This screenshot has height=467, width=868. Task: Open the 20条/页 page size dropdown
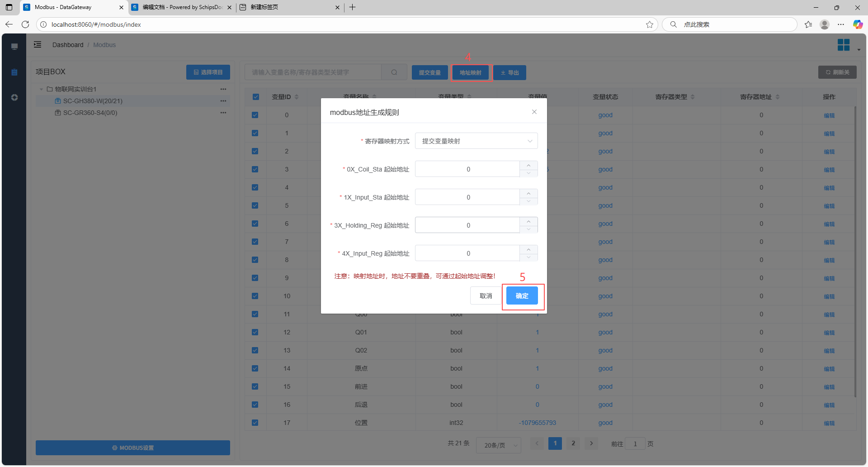click(x=498, y=445)
